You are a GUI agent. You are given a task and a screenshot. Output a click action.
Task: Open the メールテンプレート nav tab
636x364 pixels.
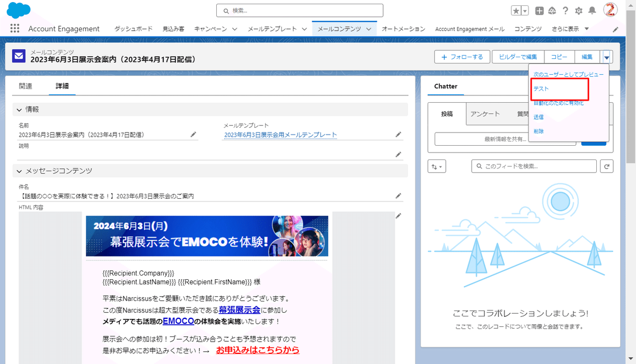tap(272, 29)
